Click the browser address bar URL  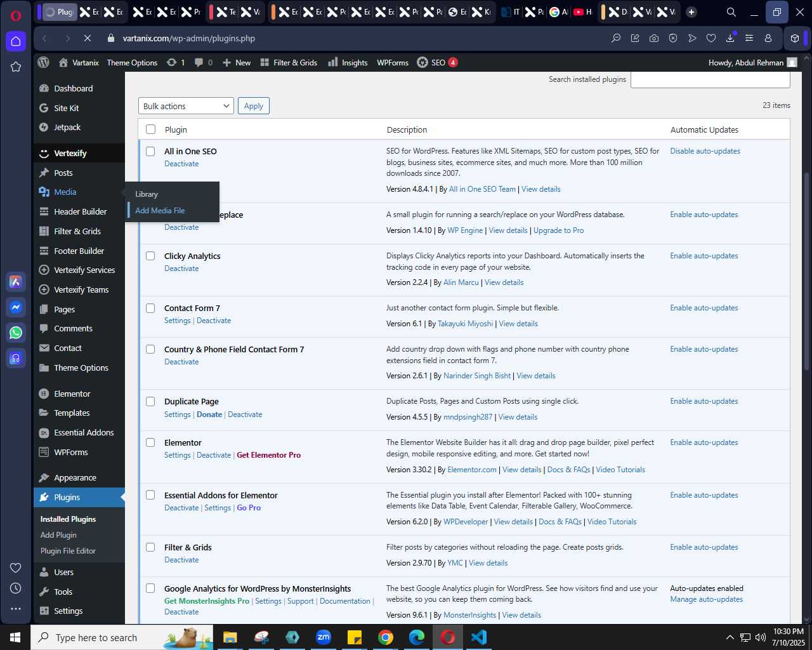[x=189, y=38]
